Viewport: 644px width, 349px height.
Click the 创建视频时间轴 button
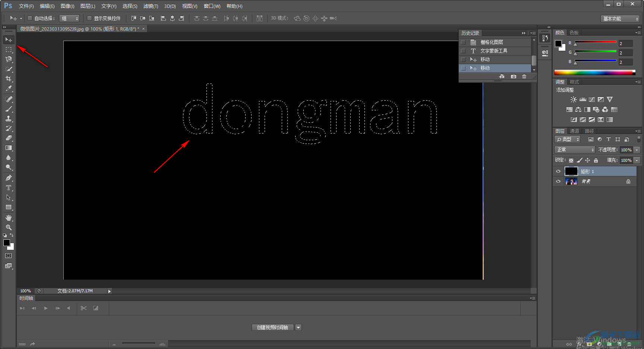273,327
